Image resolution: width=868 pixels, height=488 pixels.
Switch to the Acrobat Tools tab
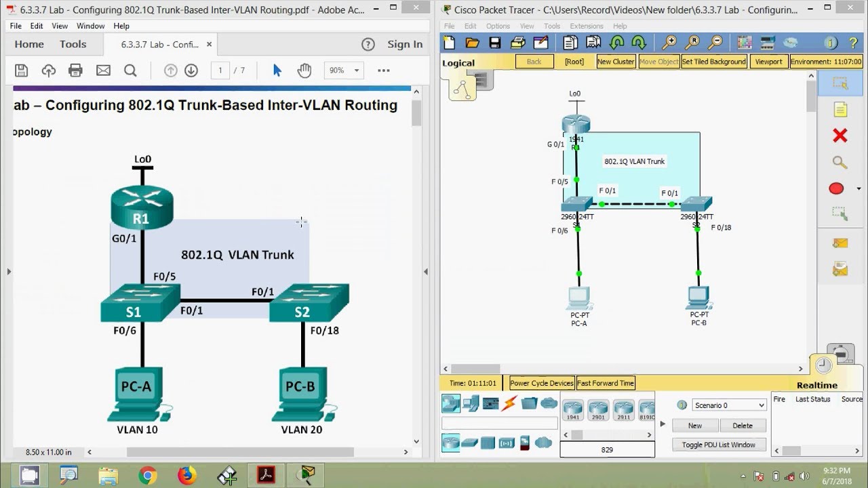pyautogui.click(x=73, y=44)
